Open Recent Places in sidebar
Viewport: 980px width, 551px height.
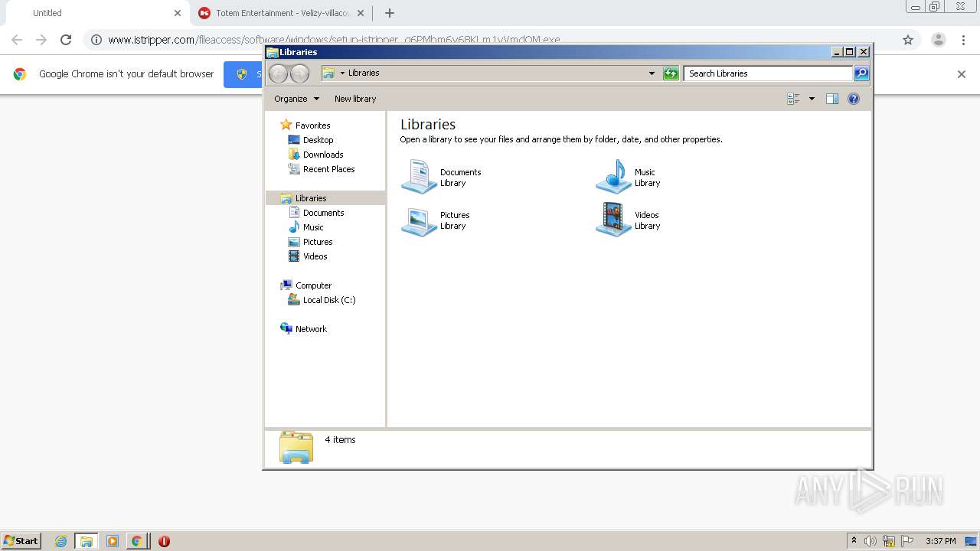(328, 169)
